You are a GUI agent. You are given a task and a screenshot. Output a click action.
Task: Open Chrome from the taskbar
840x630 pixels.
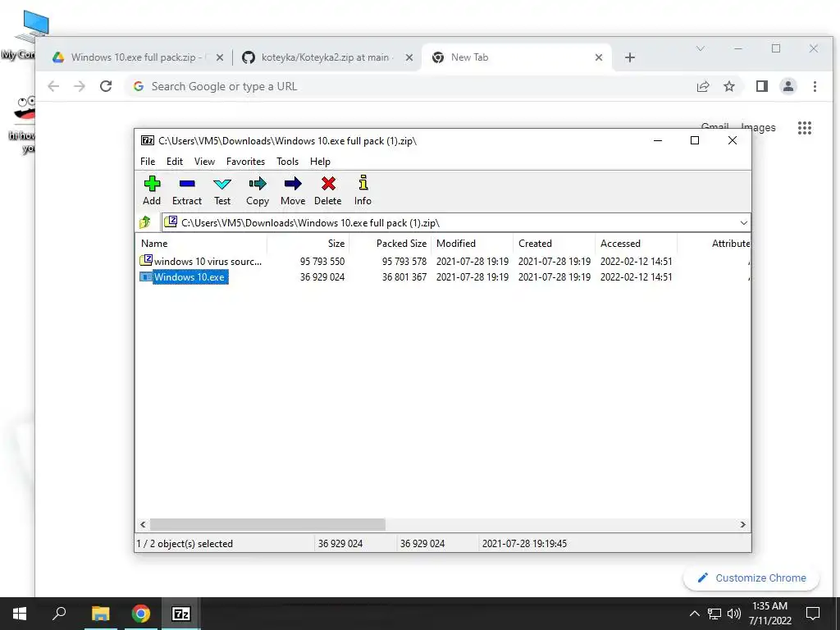click(140, 614)
